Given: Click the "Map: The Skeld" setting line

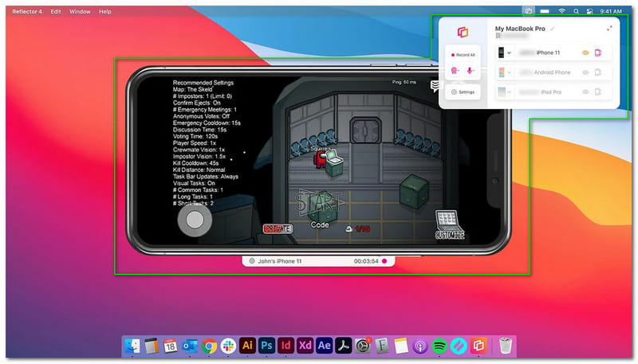Looking at the screenshot, I should [192, 89].
